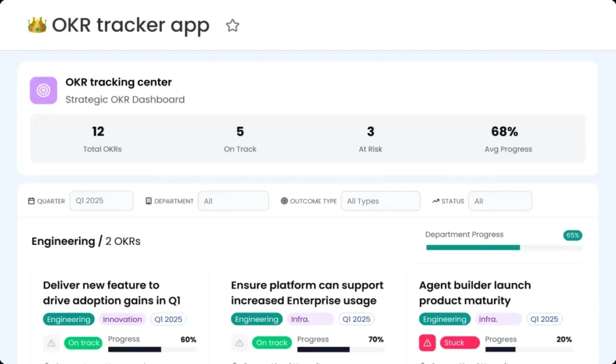This screenshot has width=616, height=364.
Task: Click the Deliver new feature OKR title
Action: click(x=111, y=293)
